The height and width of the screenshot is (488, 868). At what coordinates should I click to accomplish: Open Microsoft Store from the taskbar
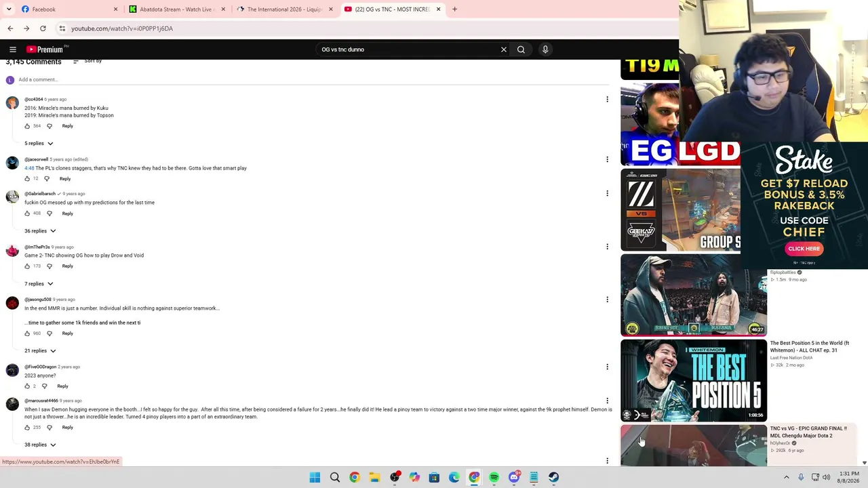click(x=434, y=478)
